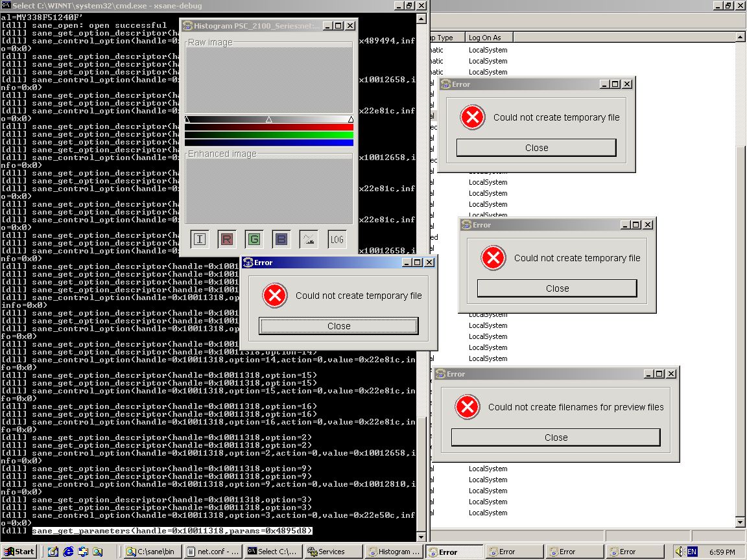Switch to the net.conf taskbar item
This screenshot has width=747, height=560.
[x=211, y=552]
